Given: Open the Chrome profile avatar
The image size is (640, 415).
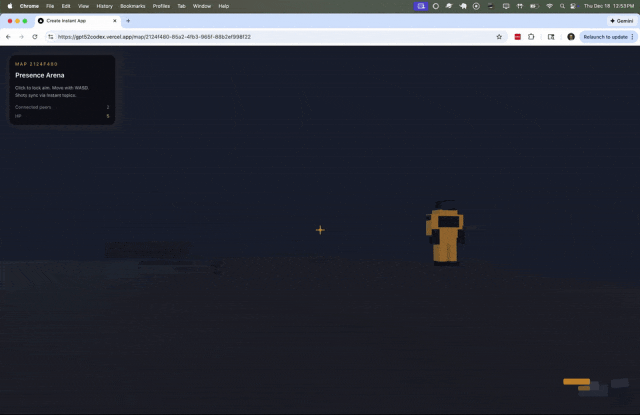Looking at the screenshot, I should (571, 37).
